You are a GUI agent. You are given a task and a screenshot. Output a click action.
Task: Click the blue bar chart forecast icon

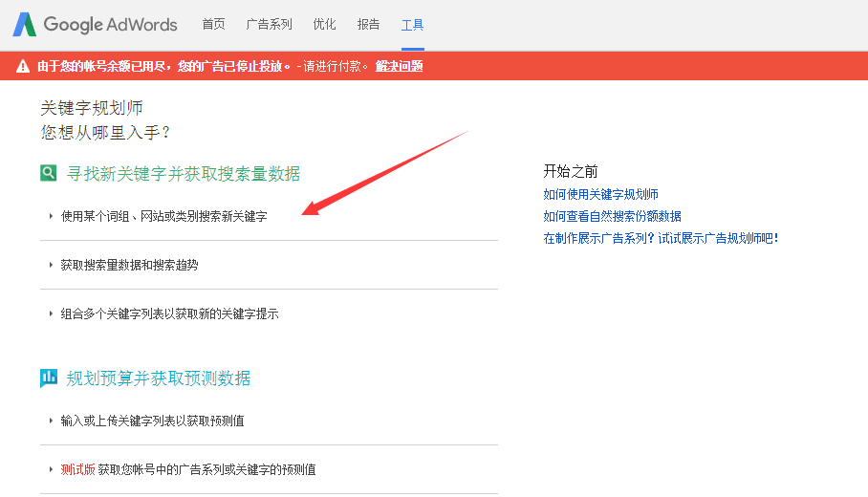click(x=49, y=378)
